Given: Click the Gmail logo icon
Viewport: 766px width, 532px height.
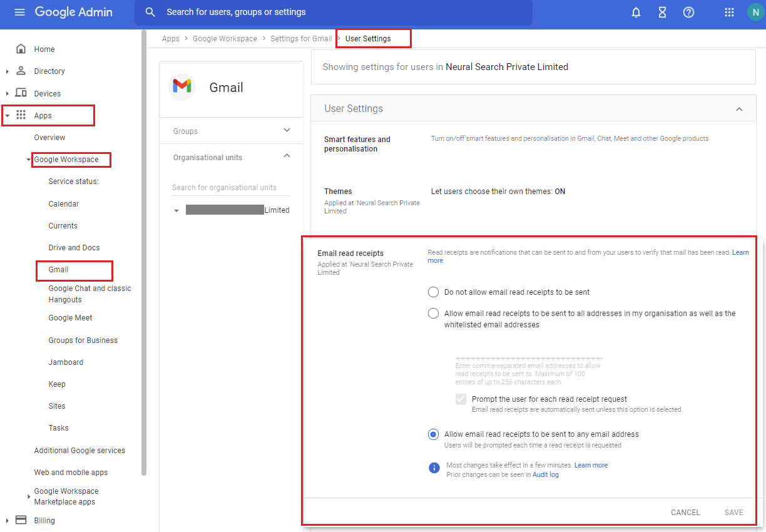Looking at the screenshot, I should (182, 86).
